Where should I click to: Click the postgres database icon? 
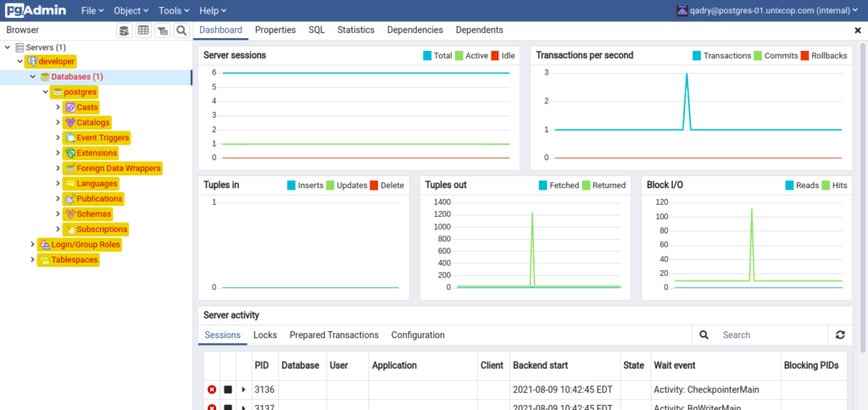click(58, 91)
